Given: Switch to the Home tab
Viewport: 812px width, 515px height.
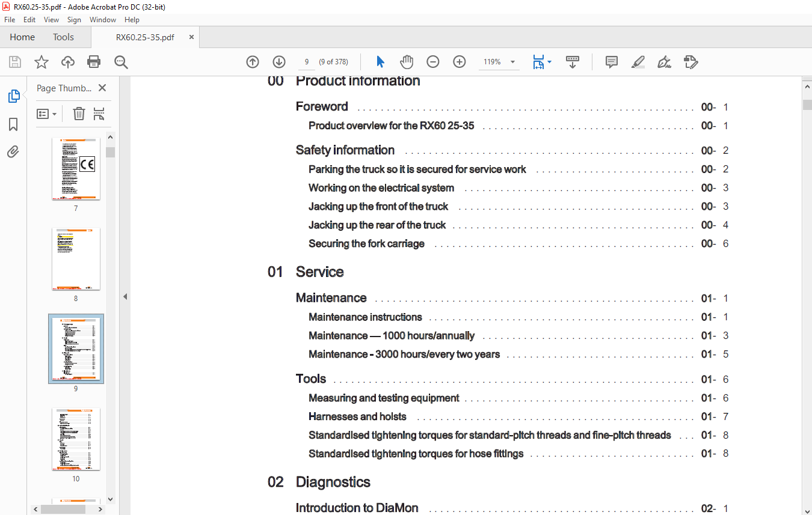Looking at the screenshot, I should [x=22, y=37].
